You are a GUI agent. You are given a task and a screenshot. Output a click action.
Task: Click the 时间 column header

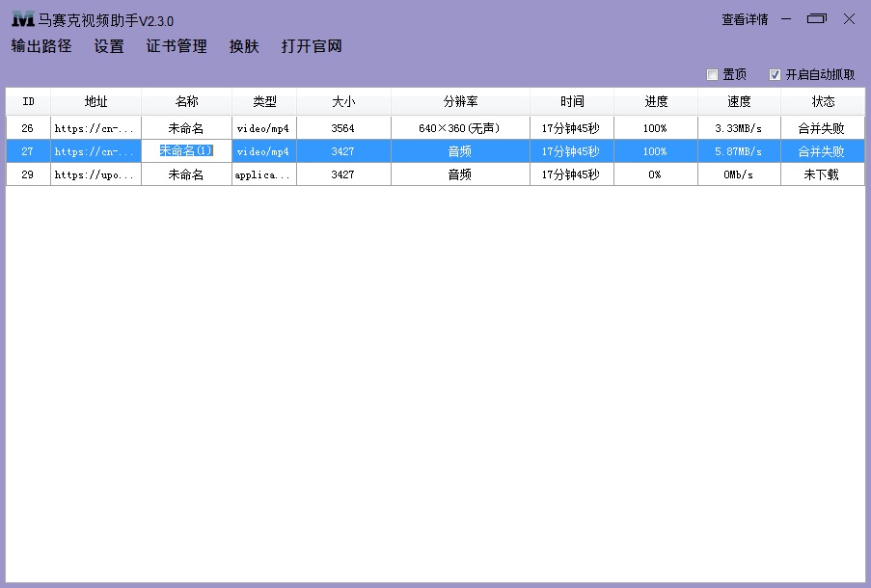pos(572,101)
